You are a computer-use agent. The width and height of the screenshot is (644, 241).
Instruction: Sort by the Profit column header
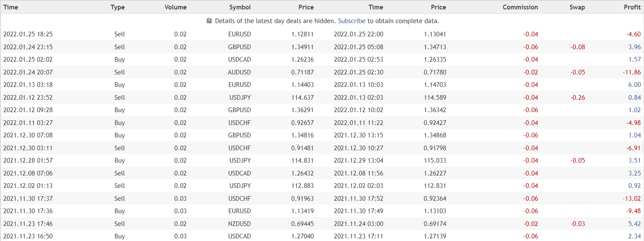pos(632,7)
